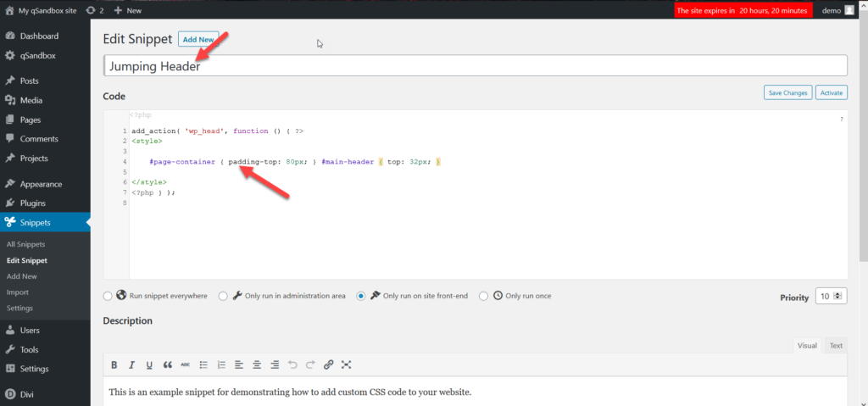This screenshot has height=406, width=868.
Task: Align description text left
Action: (x=238, y=364)
